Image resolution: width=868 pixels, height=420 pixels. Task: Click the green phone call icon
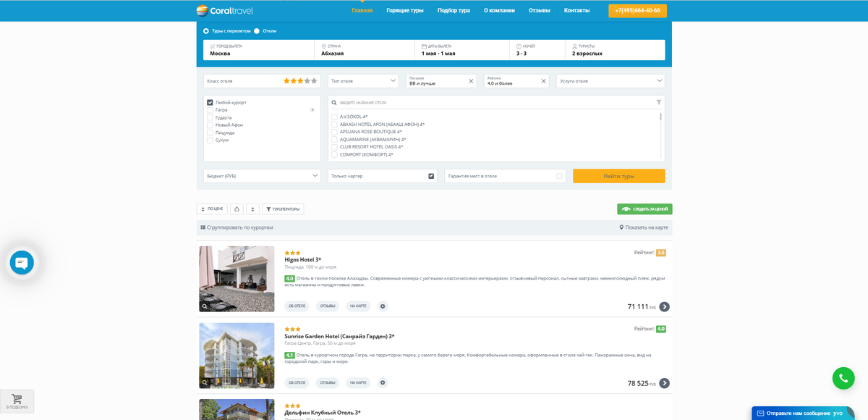point(843,378)
